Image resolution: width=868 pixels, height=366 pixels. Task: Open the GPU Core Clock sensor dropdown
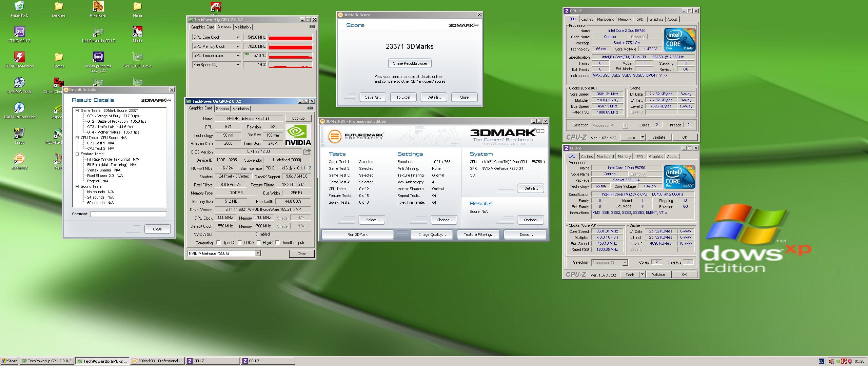click(x=238, y=37)
